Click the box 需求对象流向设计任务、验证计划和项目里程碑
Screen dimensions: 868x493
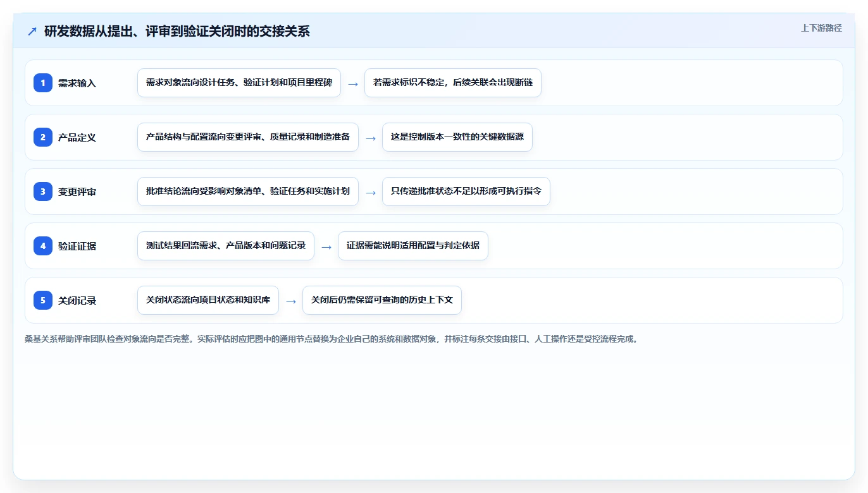click(239, 83)
